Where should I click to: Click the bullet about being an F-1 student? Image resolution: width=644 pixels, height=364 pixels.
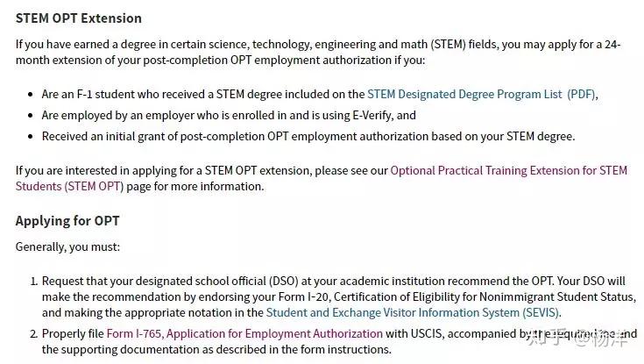click(202, 94)
